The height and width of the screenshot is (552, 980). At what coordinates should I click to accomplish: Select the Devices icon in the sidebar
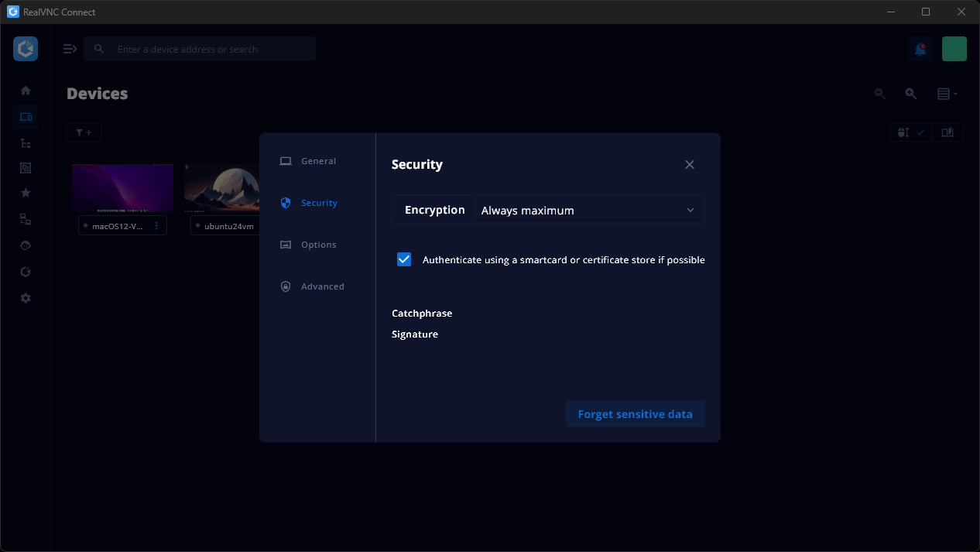pos(26,117)
